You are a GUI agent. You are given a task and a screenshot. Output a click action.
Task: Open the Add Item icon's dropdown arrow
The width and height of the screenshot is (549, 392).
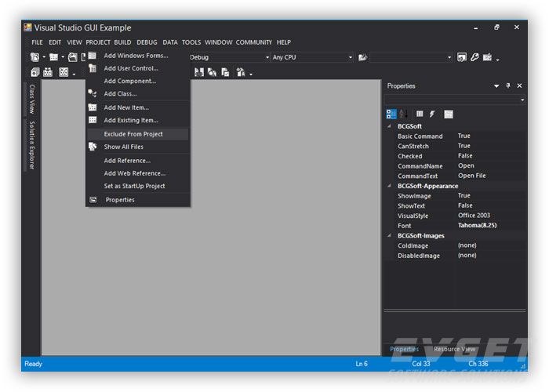tap(63, 57)
